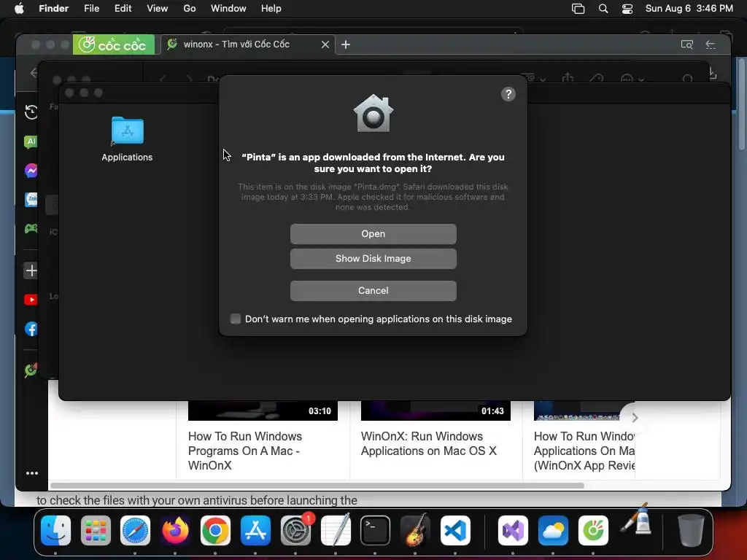Tick the Don't warn me checkbox
This screenshot has height=560, width=747.
coord(236,319)
